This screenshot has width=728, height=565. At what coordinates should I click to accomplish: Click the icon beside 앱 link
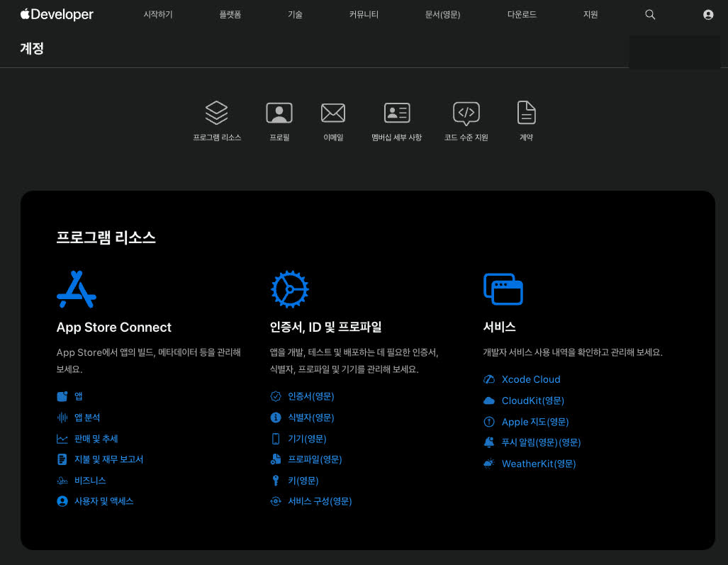coord(62,396)
